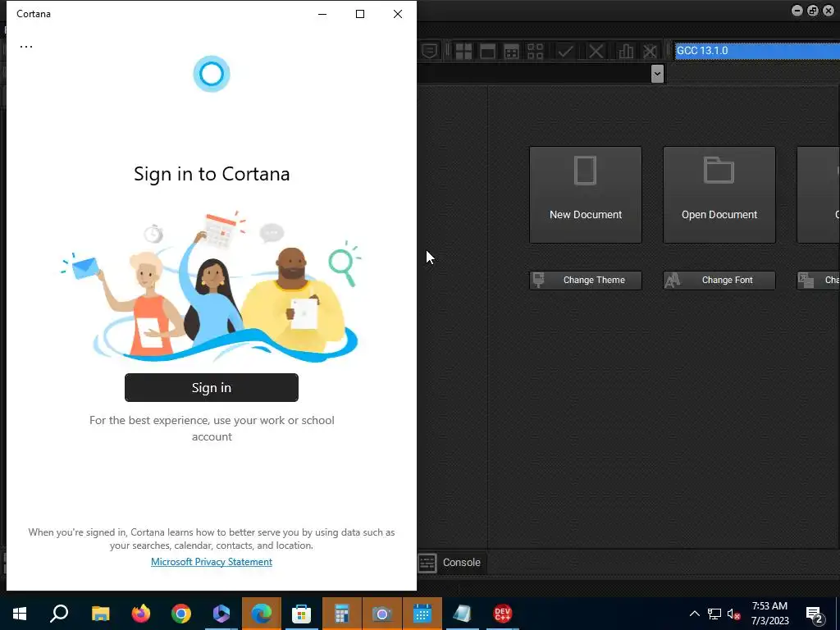Click the New Document tile in Dev-C++
Image resolution: width=840 pixels, height=630 pixels.
(586, 195)
